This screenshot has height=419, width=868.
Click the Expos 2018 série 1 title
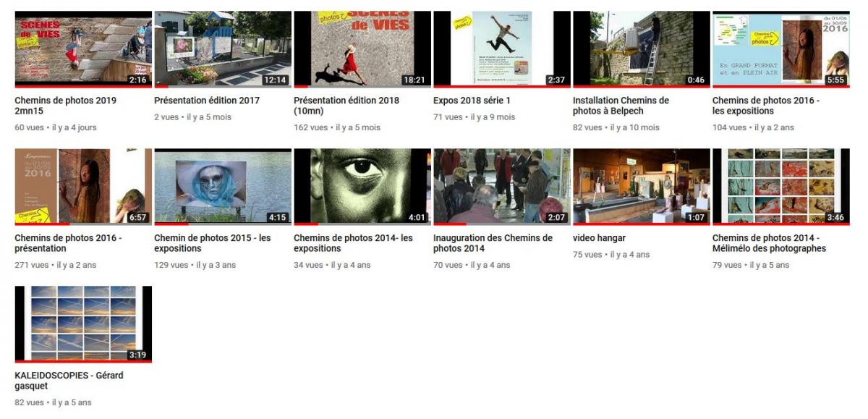472,101
